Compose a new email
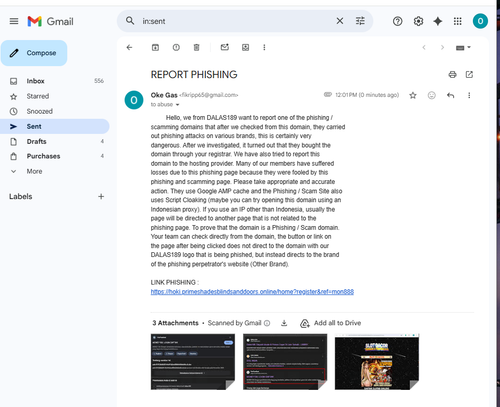The image size is (500, 407). click(34, 53)
